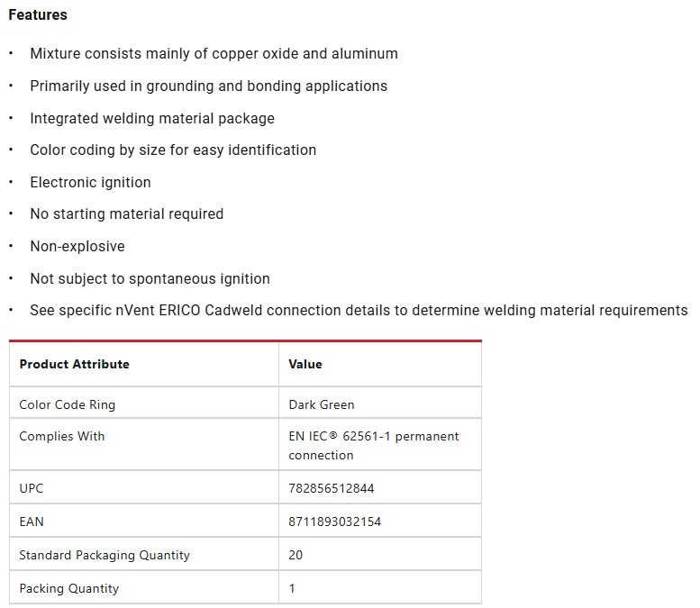Viewport: 700px width, 608px height.
Task: Click the Non-explosive feature line
Action: [x=77, y=246]
